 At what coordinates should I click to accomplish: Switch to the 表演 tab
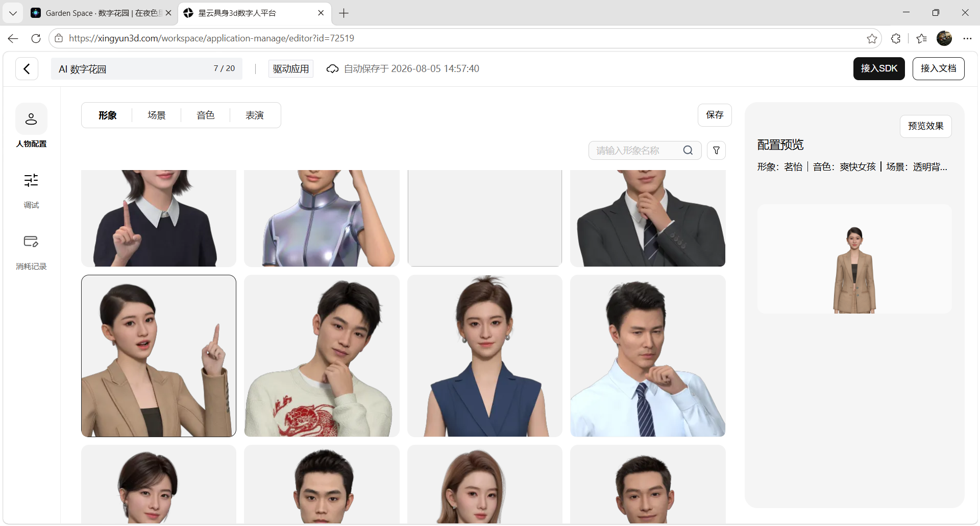(x=255, y=115)
